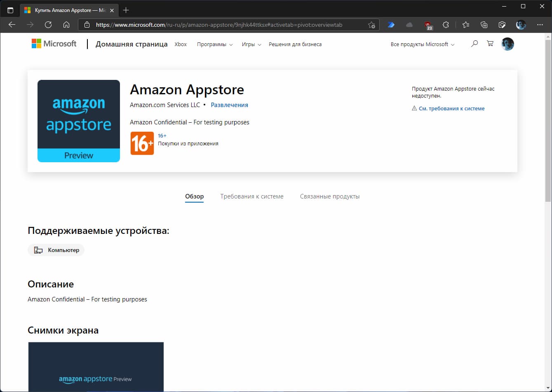This screenshot has width=552, height=392.
Task: Maximize the browser window
Action: click(523, 6)
